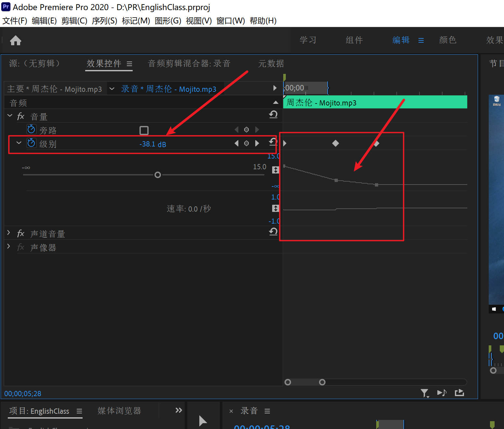
Task: Toggle the 声像器 fx effect
Action: [x=21, y=247]
